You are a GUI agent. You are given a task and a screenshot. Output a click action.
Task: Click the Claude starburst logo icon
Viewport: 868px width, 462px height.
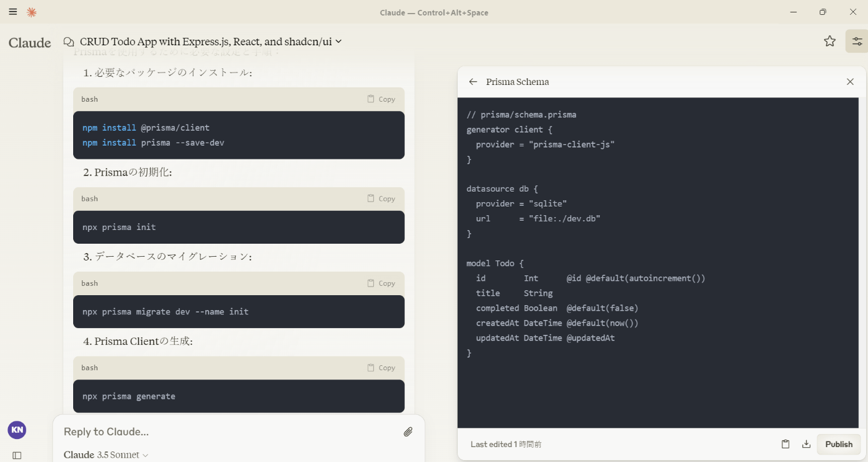pos(31,12)
